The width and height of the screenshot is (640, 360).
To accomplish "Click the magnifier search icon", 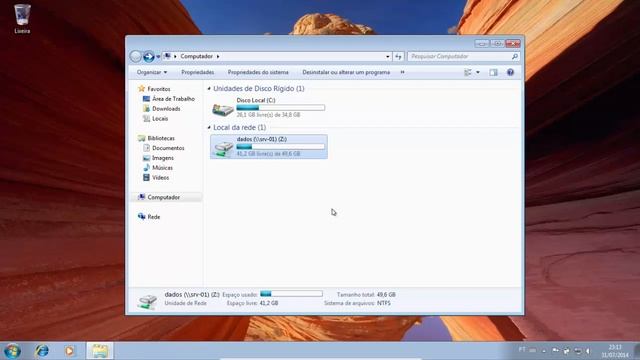I will [x=515, y=56].
